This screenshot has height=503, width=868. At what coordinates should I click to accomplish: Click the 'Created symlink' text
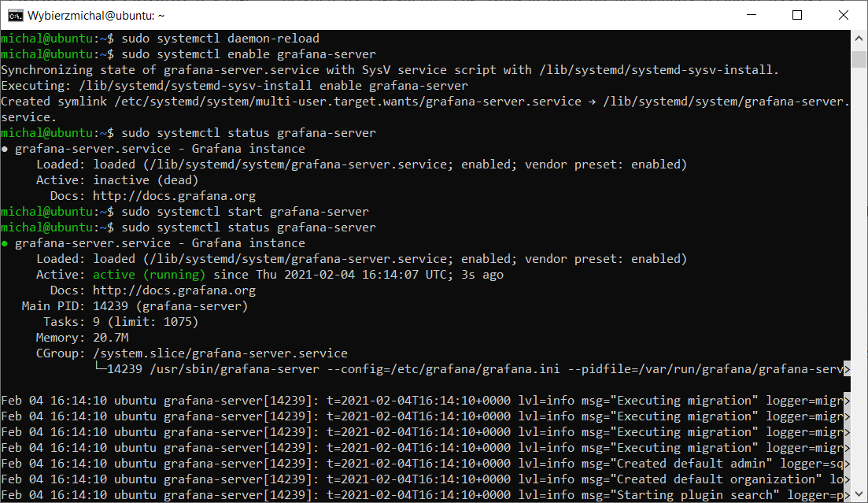pos(54,102)
